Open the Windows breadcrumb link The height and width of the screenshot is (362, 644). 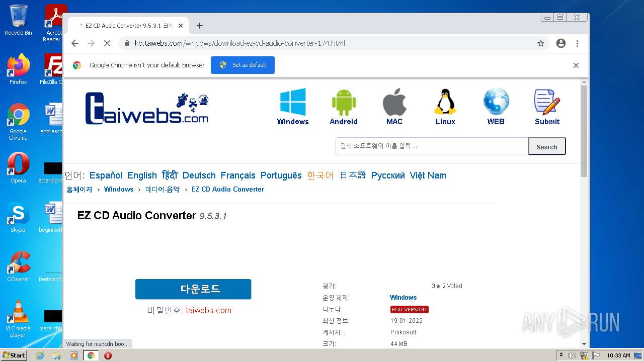[x=119, y=190]
